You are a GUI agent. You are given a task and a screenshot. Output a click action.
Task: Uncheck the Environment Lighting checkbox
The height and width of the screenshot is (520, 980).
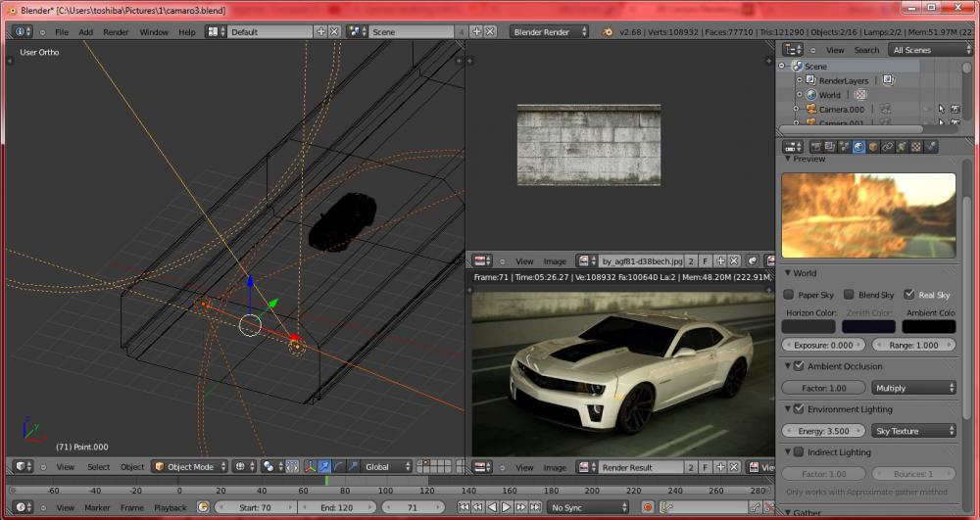pyautogui.click(x=799, y=409)
